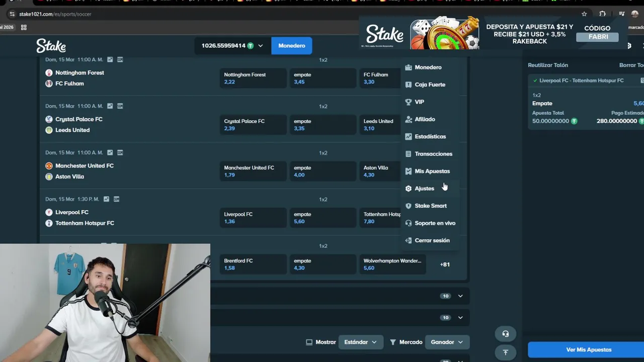Screen dimensions: 644x362
Task: Open the apps grid icon in bookmarks bar
Action: (24, 27)
